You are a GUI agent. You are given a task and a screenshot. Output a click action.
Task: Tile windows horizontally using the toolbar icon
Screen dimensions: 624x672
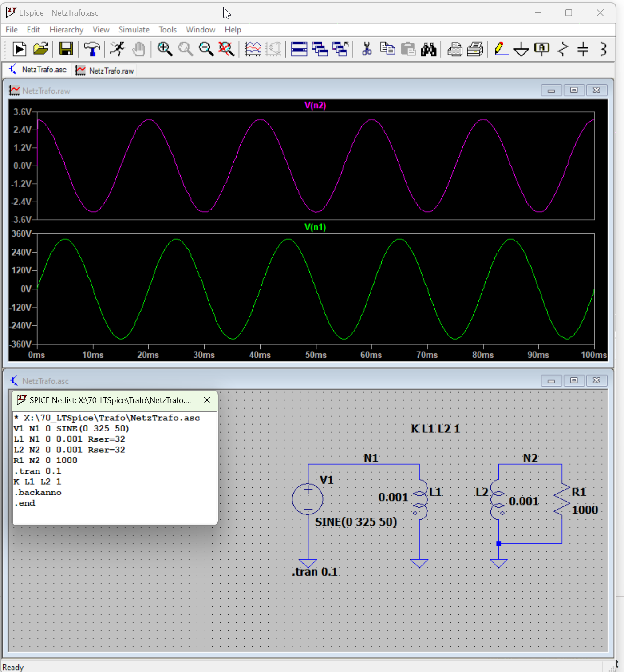(299, 49)
